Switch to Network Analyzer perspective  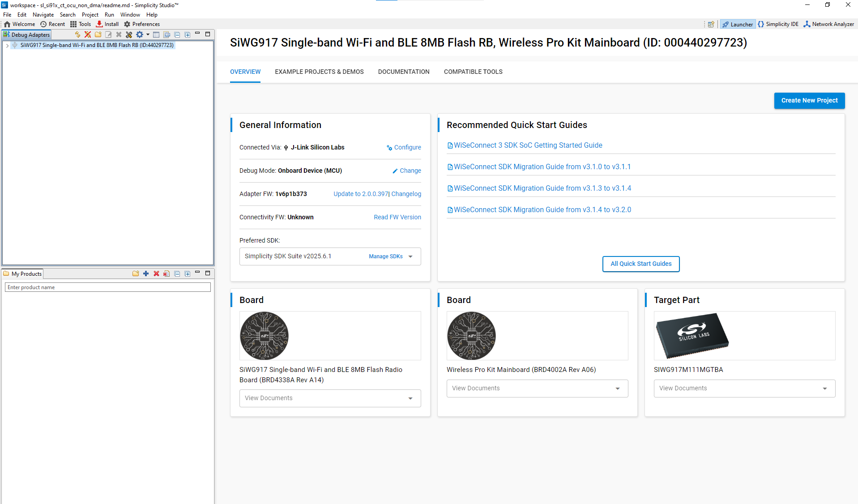click(828, 24)
